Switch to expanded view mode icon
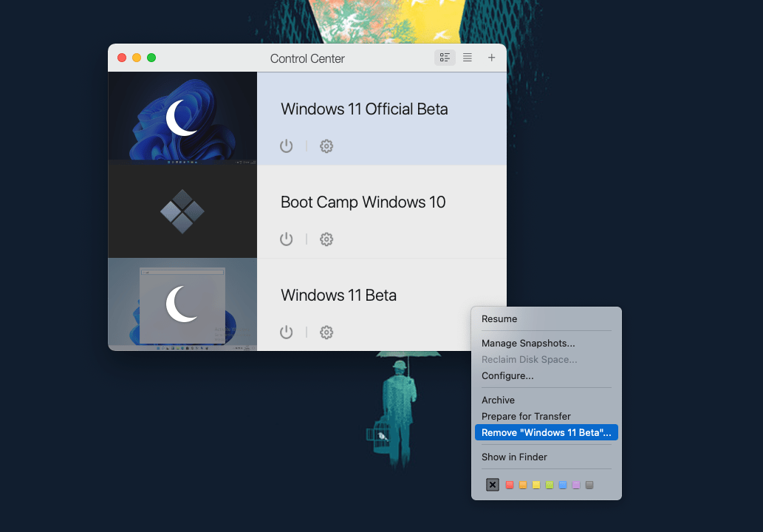Image resolution: width=763 pixels, height=532 pixels. (x=445, y=58)
